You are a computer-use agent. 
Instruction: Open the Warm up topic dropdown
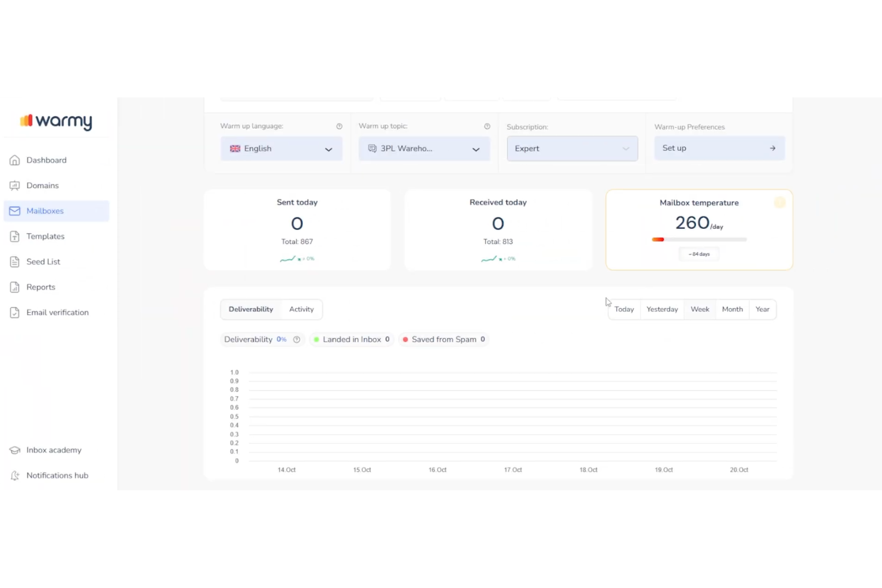[424, 148]
